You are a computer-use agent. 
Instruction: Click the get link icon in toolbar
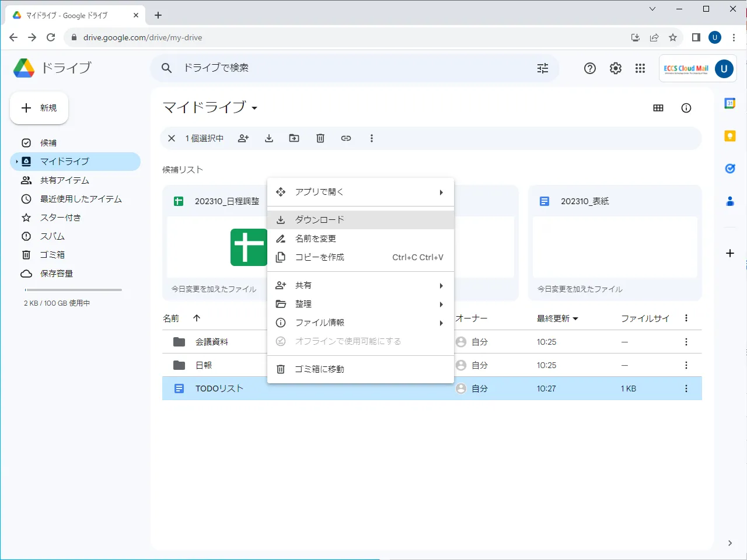tap(346, 138)
